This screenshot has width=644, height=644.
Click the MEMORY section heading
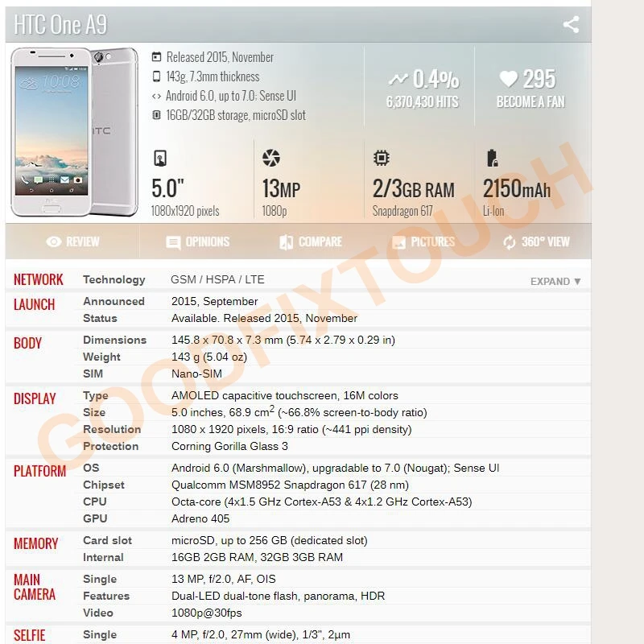coord(35,544)
